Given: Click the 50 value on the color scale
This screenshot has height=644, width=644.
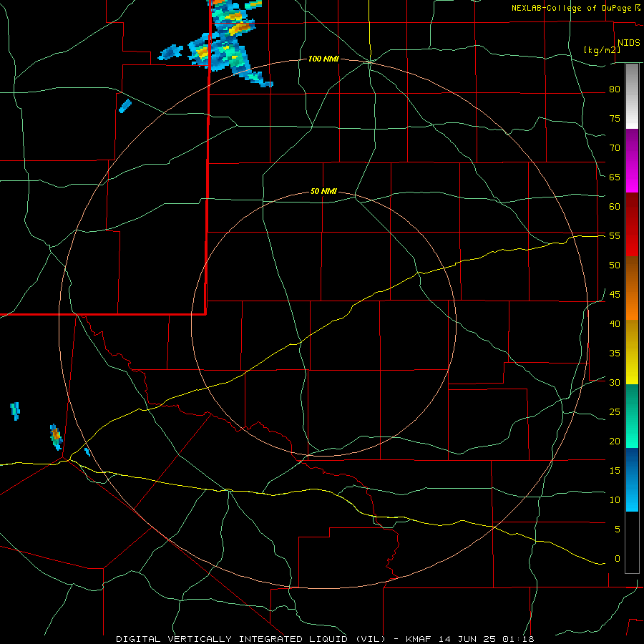Looking at the screenshot, I should click(x=615, y=265).
